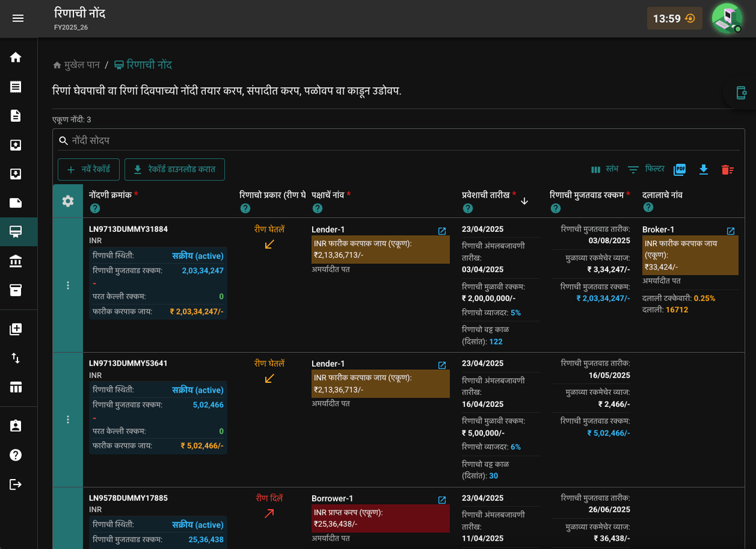The height and width of the screenshot is (549, 756).
Task: Open table settings gear icon
Action: tap(68, 201)
